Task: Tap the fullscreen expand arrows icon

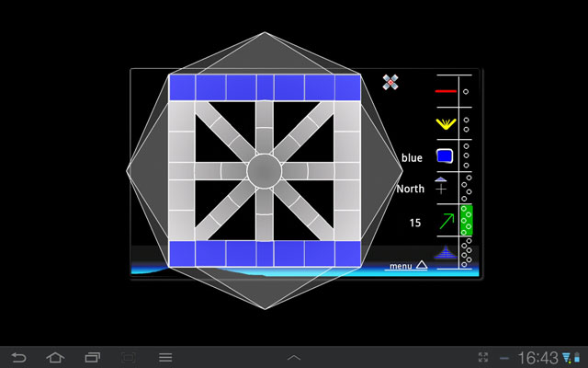Action: (x=483, y=358)
